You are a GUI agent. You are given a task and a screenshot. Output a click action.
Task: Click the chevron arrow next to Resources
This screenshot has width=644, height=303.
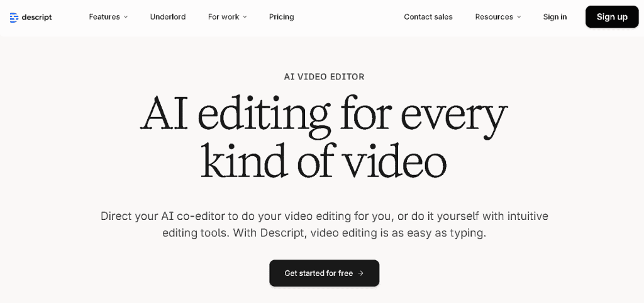pyautogui.click(x=519, y=17)
